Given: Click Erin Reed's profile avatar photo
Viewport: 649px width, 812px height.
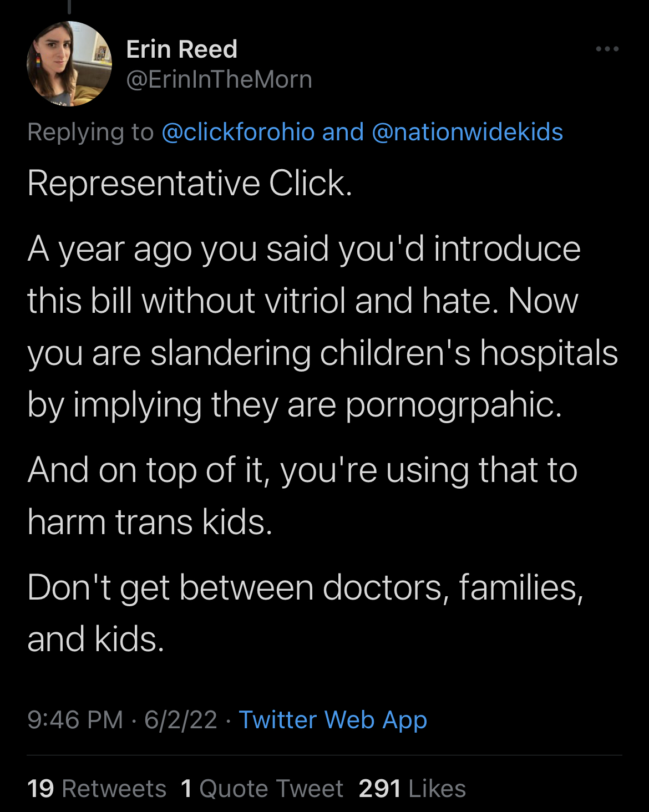Looking at the screenshot, I should pyautogui.click(x=69, y=64).
